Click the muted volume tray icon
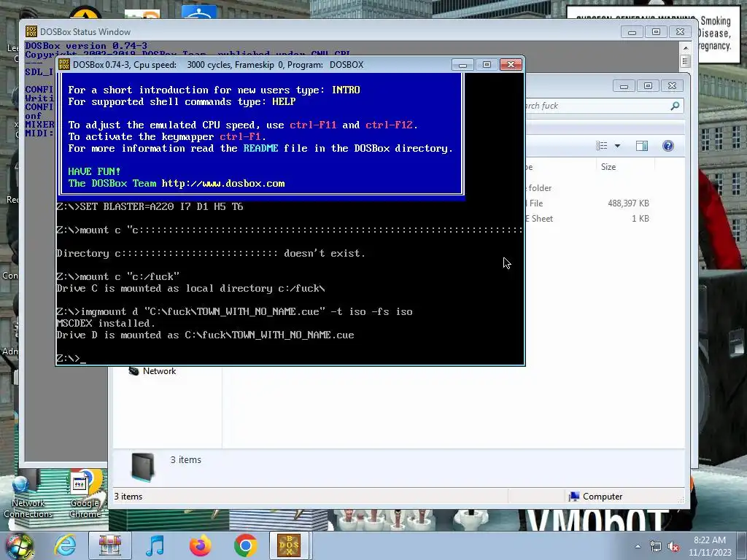747x560 pixels. [673, 547]
